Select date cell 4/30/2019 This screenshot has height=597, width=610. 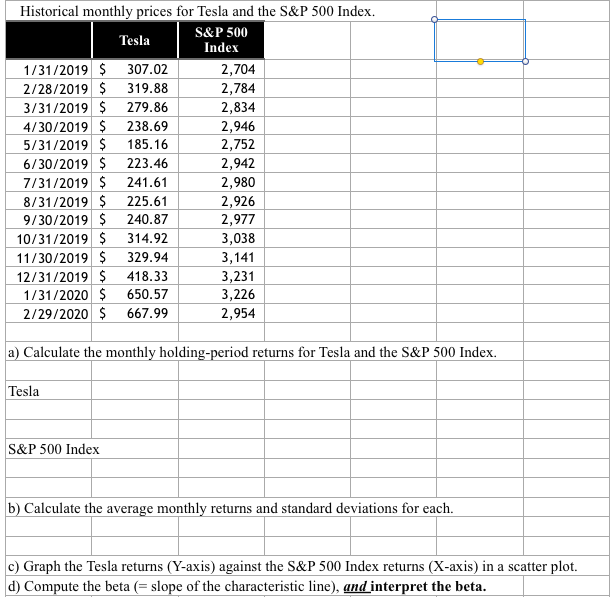49,126
